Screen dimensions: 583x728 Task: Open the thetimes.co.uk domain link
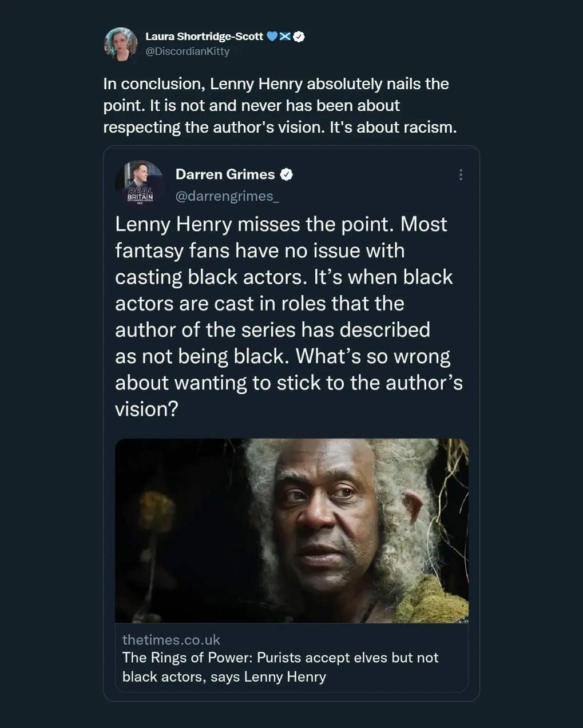[x=171, y=640]
